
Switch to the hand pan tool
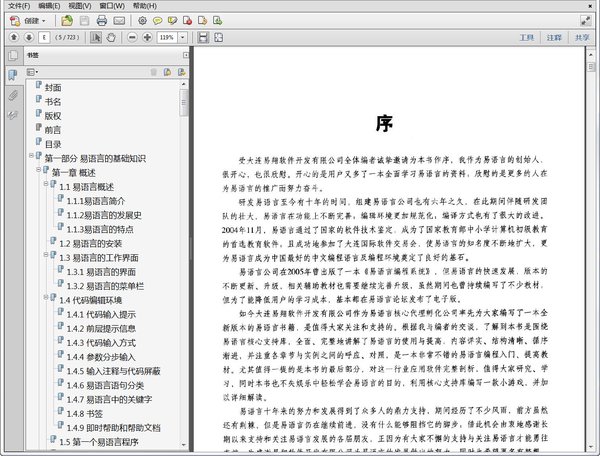[x=111, y=37]
